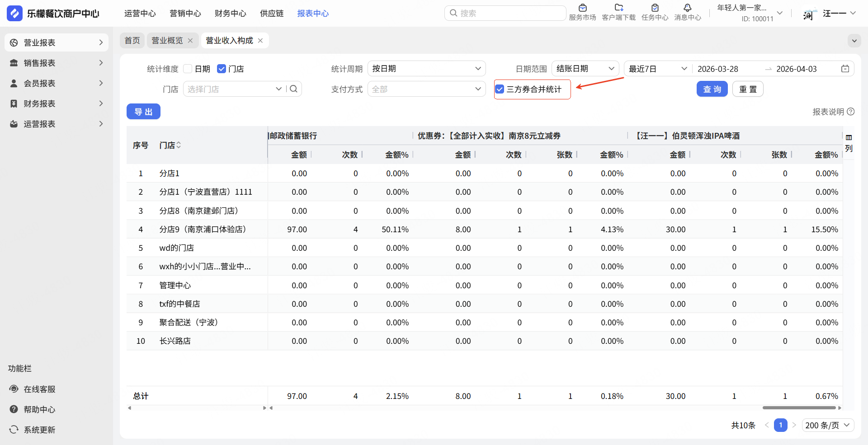The height and width of the screenshot is (445, 868).
Task: Open the 服务市场 service market icon
Action: [x=582, y=8]
